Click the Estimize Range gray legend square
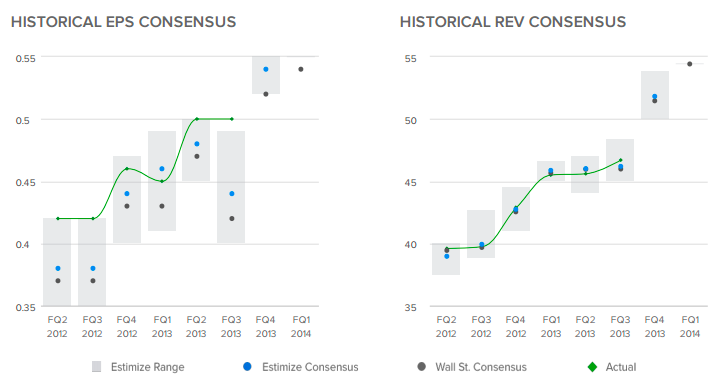716x382 pixels. click(x=96, y=366)
